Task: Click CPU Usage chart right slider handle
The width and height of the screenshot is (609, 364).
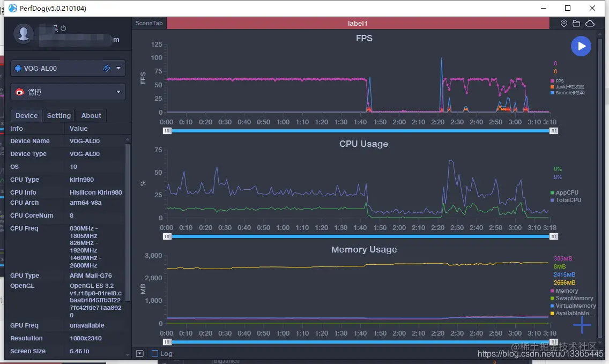Action: tap(554, 236)
